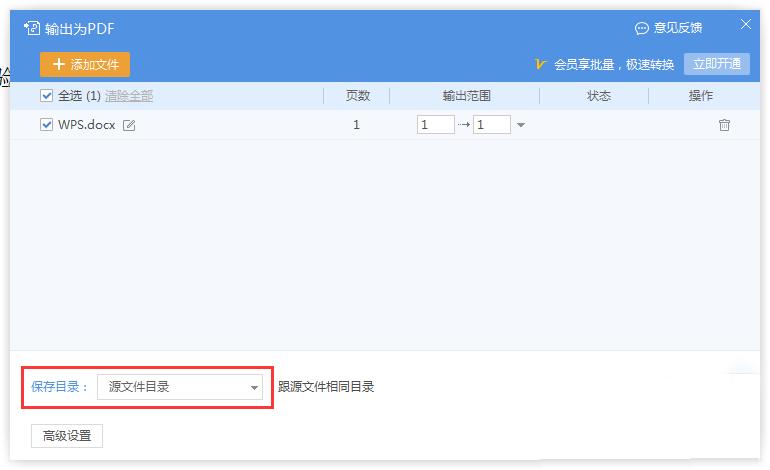This screenshot has width=770, height=470.
Task: Click the gold VIP member icon
Action: 540,64
